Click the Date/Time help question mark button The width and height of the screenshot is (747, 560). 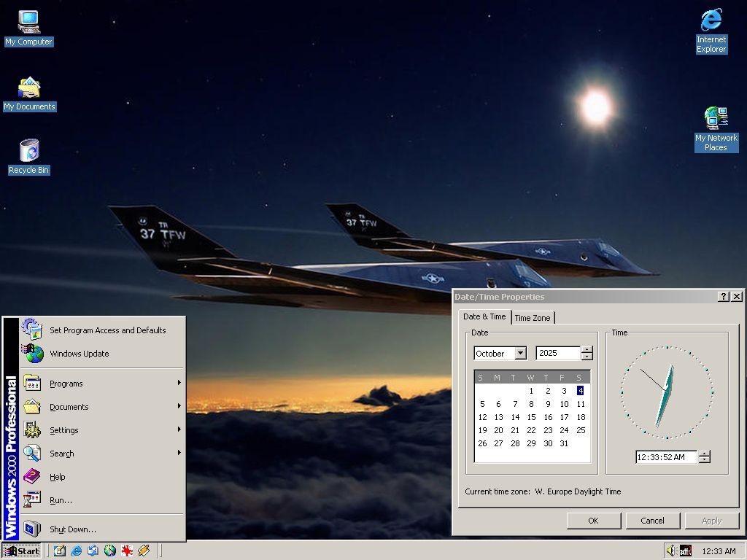pyautogui.click(x=723, y=297)
